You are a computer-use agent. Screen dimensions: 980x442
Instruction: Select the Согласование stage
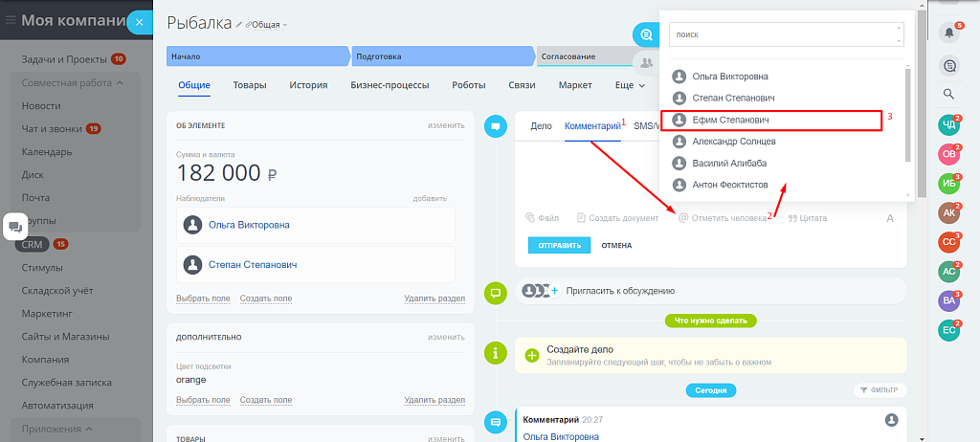pyautogui.click(x=583, y=56)
